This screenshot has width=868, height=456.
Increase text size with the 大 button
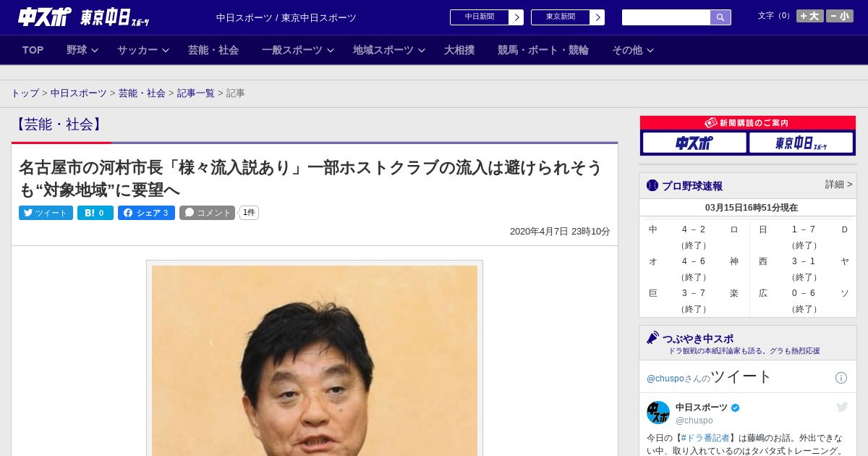pyautogui.click(x=810, y=16)
